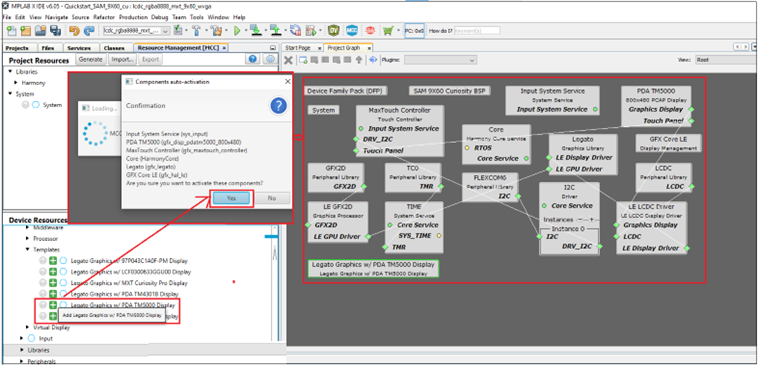Add Legato Graphics w/ PDA TM4301B Display template
The image size is (758, 367).
[x=53, y=294]
